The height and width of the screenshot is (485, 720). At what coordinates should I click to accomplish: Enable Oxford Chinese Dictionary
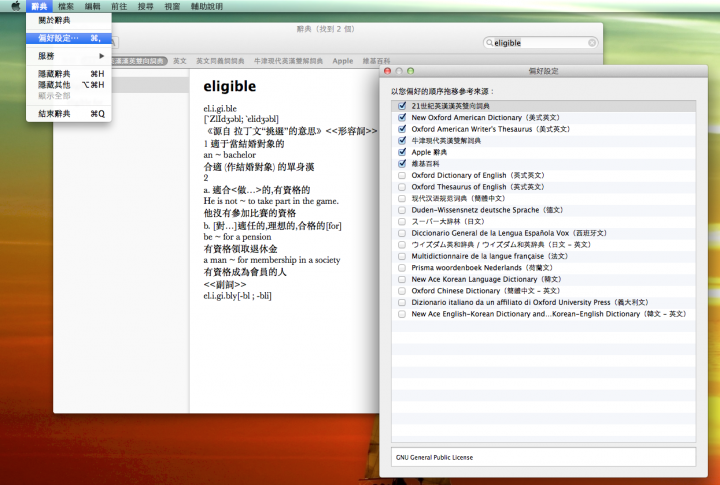coord(402,291)
